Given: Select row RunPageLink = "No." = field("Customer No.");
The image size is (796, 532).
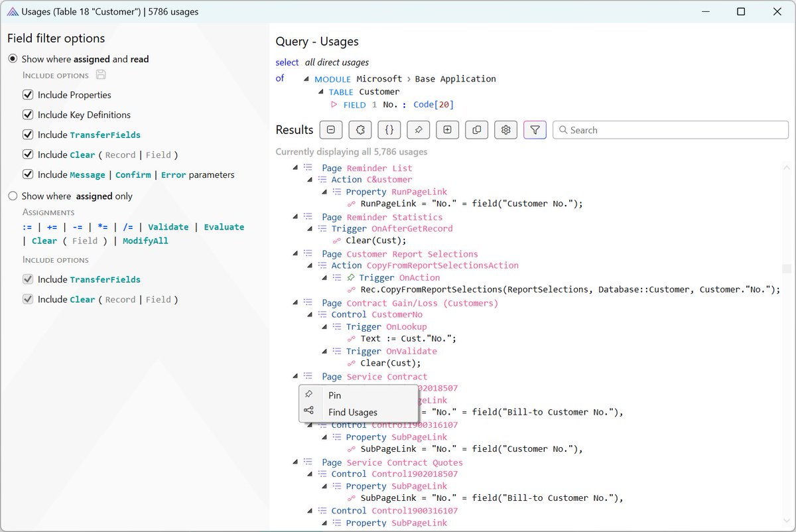Looking at the screenshot, I should [x=472, y=204].
